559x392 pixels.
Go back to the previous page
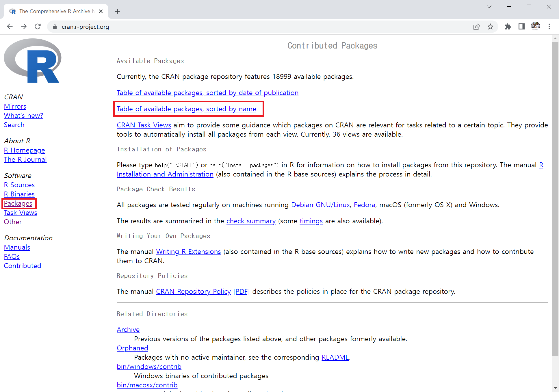(x=10, y=27)
